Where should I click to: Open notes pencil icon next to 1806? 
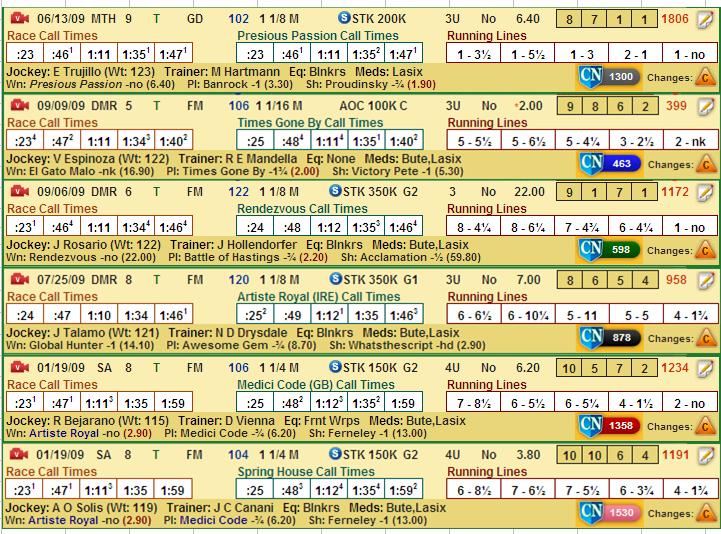pyautogui.click(x=704, y=19)
